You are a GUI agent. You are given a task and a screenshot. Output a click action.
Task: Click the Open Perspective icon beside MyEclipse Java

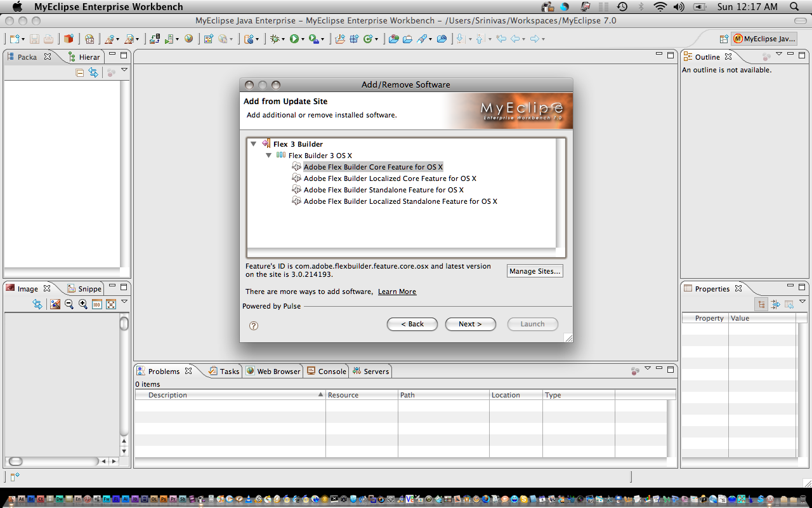point(724,39)
